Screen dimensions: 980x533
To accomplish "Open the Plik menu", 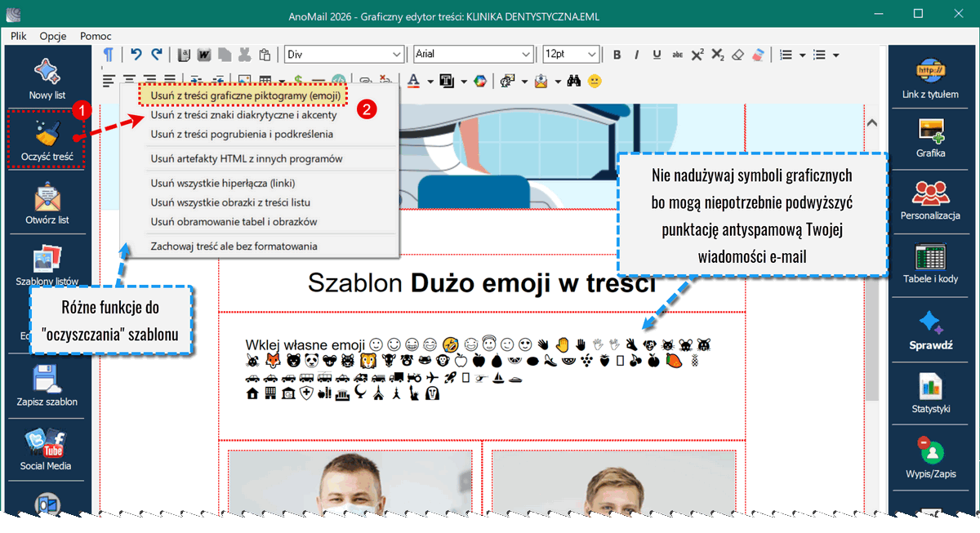I will point(19,36).
